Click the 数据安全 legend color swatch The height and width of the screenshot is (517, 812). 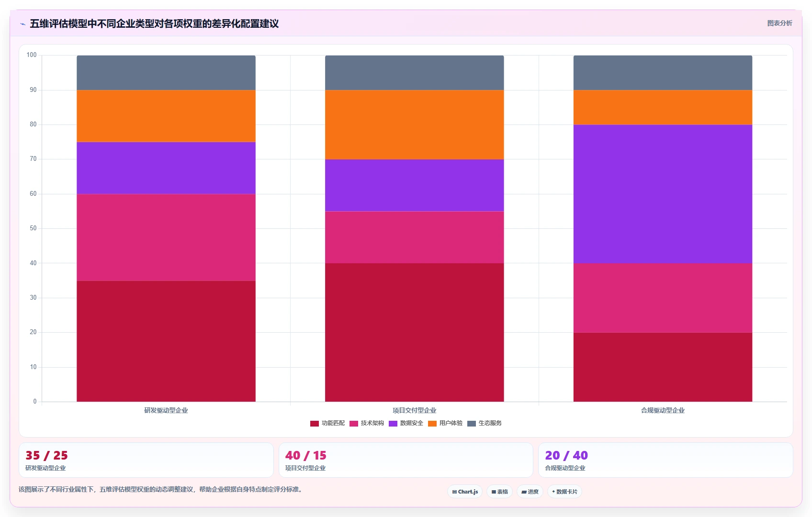point(393,424)
